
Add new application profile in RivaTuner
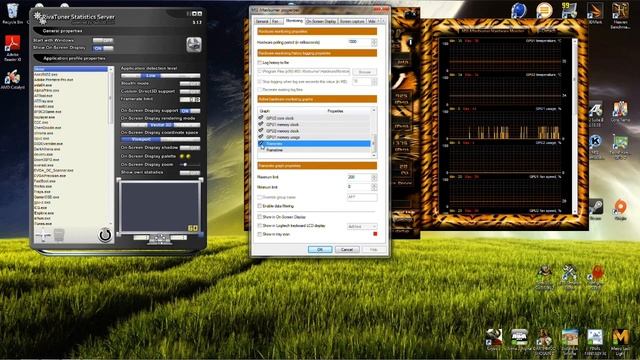click(x=43, y=235)
